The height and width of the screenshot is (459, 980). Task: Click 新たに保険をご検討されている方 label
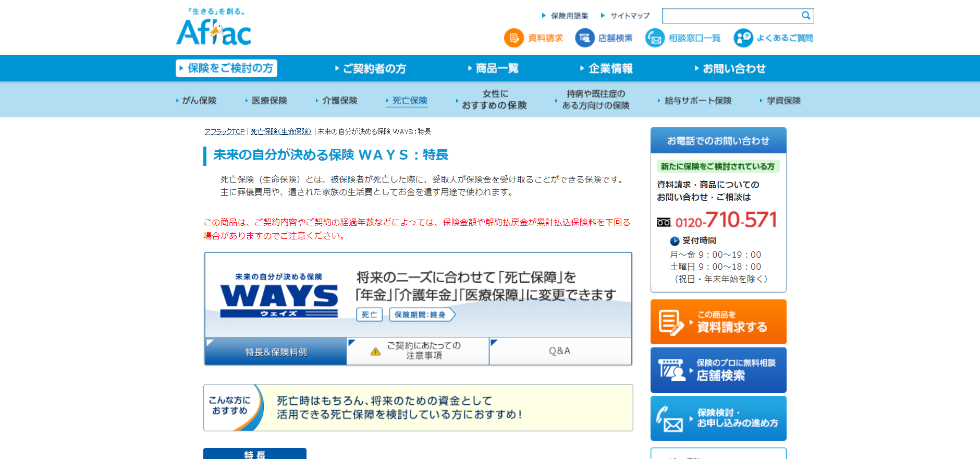[718, 166]
